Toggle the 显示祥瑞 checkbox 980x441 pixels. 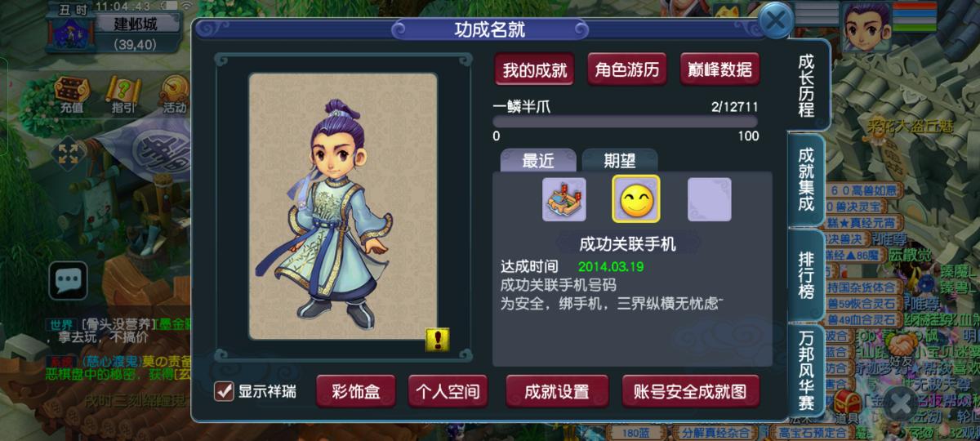tap(224, 391)
